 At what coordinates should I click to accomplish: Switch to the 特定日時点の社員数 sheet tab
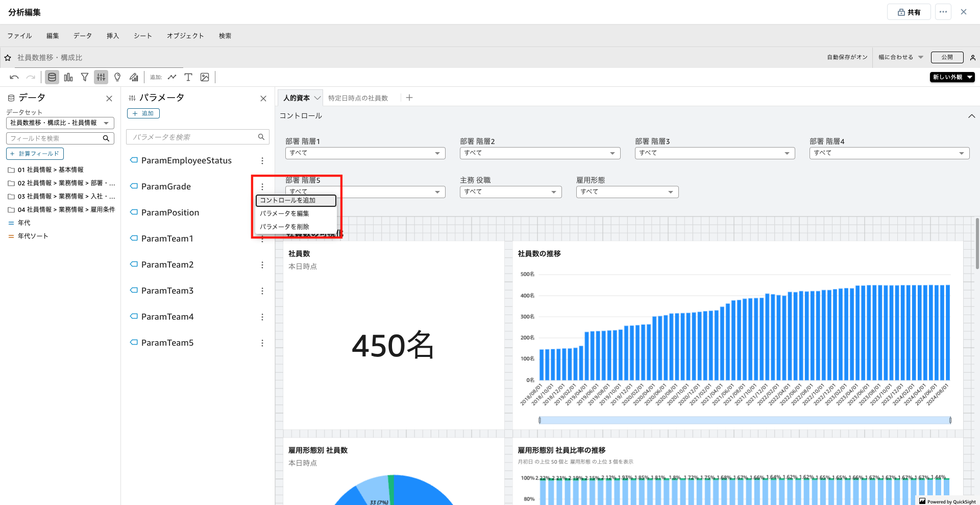[358, 98]
